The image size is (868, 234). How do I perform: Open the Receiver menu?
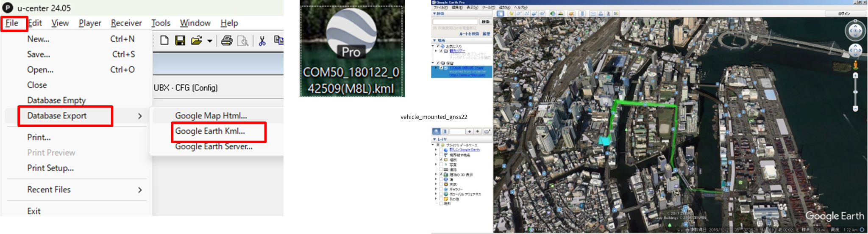pyautogui.click(x=126, y=23)
